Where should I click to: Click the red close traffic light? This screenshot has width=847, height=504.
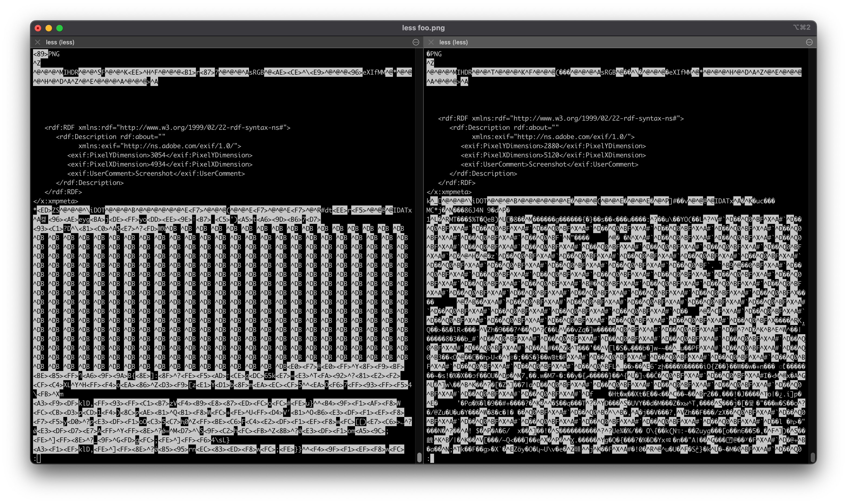coord(38,28)
